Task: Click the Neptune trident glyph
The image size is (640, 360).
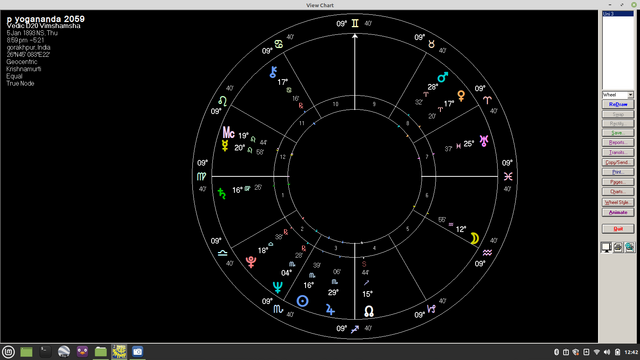Action: point(278,287)
